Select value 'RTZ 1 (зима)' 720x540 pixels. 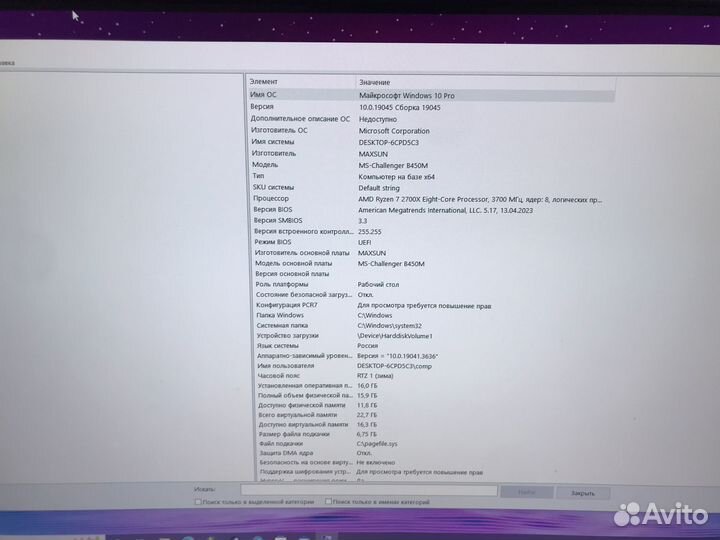pyautogui.click(x=375, y=376)
